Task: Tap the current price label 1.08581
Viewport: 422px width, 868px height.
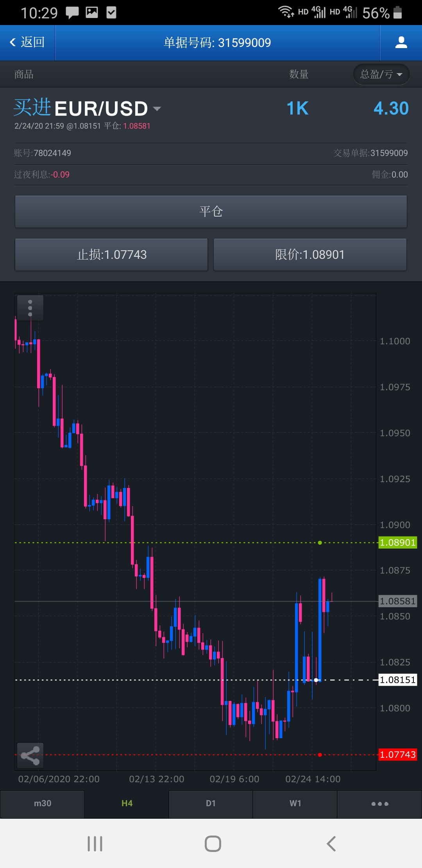Action: click(398, 601)
